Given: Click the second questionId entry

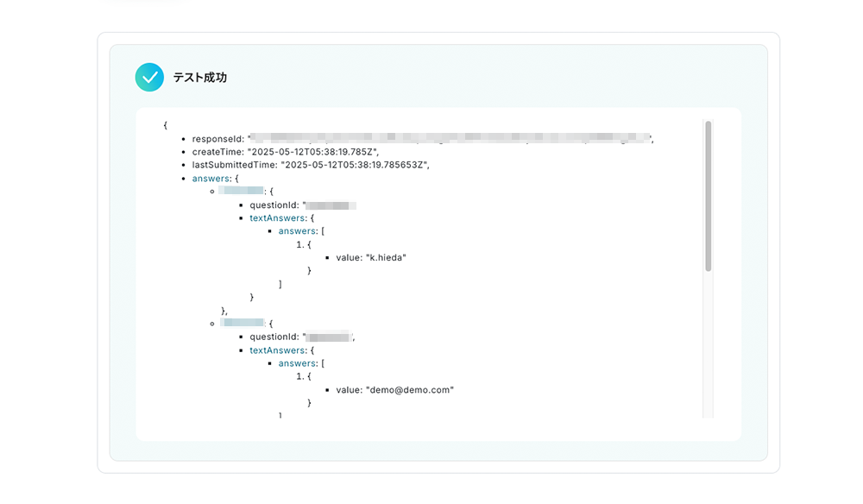Looking at the screenshot, I should [x=302, y=337].
